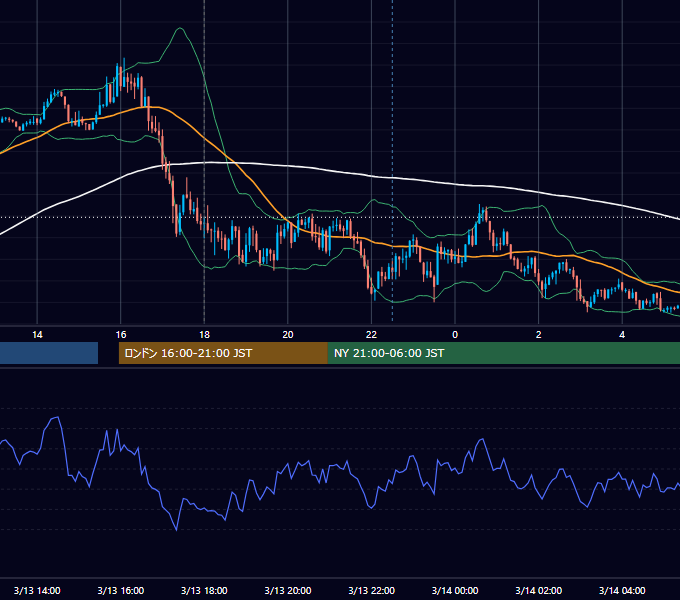680x600 pixels.
Task: Click the NY 21:00-06:00 JST session bar
Action: coord(503,353)
